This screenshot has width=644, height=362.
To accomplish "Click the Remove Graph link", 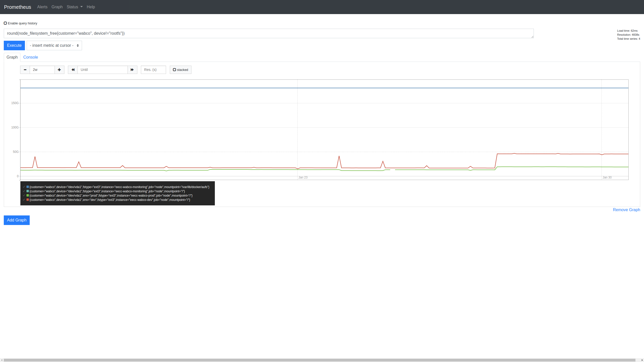I will click(x=626, y=210).
